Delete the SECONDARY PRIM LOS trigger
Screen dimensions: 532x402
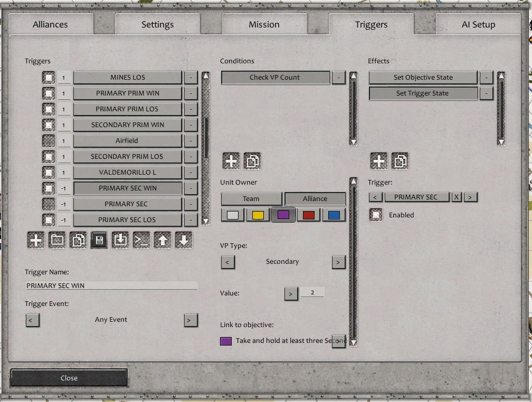tap(191, 156)
